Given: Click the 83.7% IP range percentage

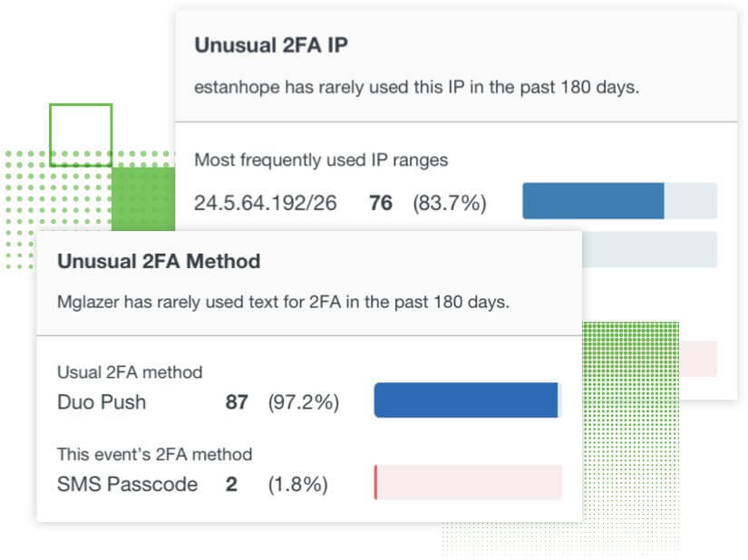Looking at the screenshot, I should 449,203.
